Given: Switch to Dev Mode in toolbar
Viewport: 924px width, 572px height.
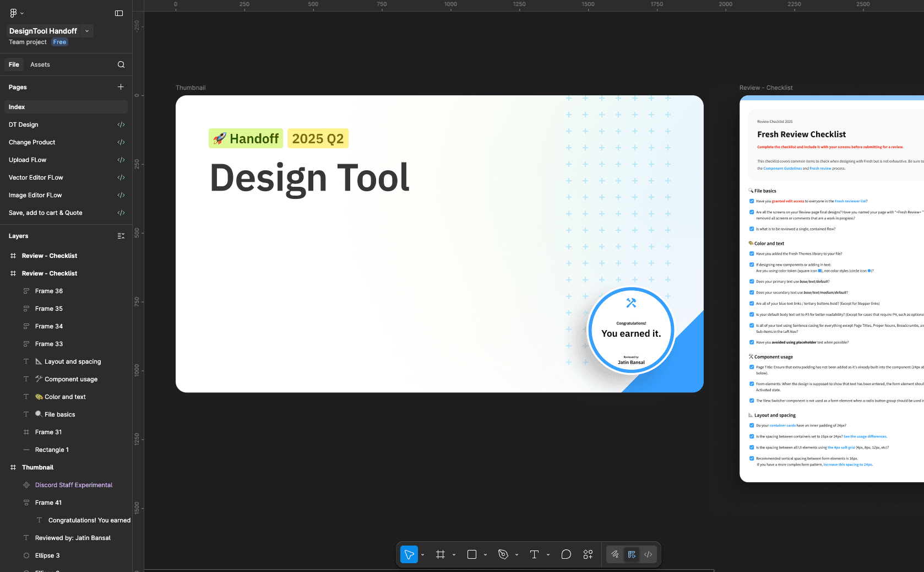Looking at the screenshot, I should pyautogui.click(x=648, y=554).
